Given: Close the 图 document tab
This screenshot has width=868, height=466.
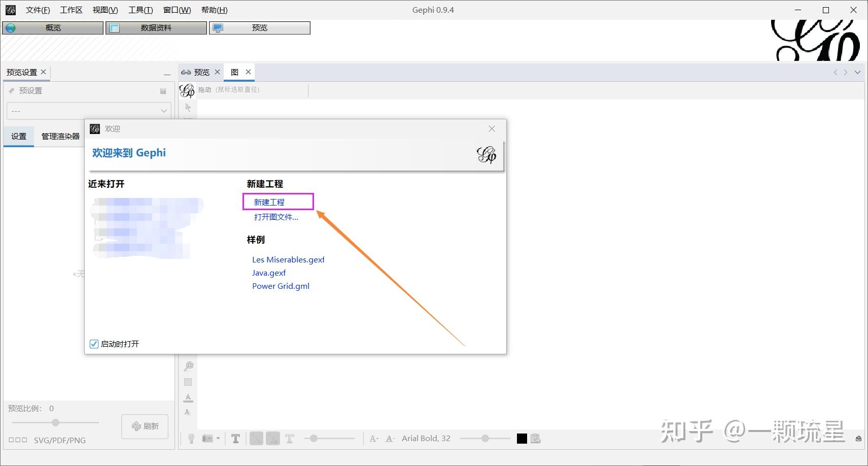Looking at the screenshot, I should tap(248, 72).
